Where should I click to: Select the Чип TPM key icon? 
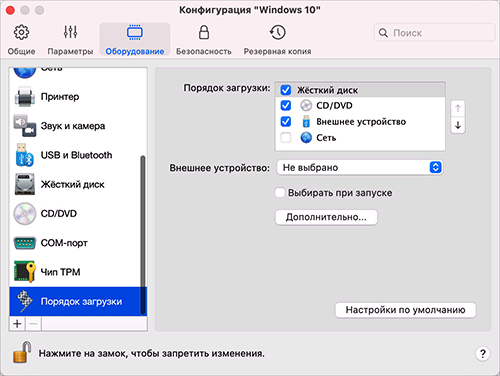[25, 272]
